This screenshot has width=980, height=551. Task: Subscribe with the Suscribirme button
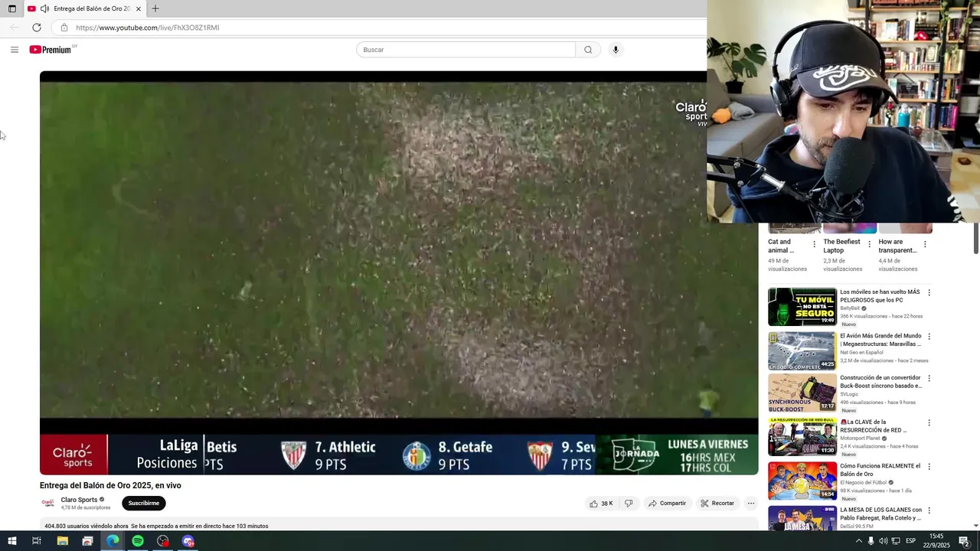[143, 504]
